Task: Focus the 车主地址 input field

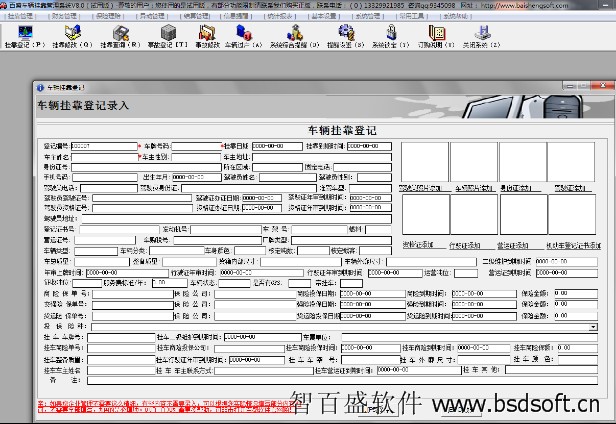Action: (x=322, y=157)
